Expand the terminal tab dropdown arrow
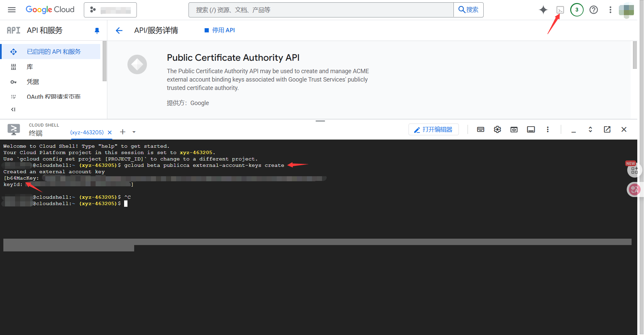Viewport: 644px width, 335px height. (134, 132)
